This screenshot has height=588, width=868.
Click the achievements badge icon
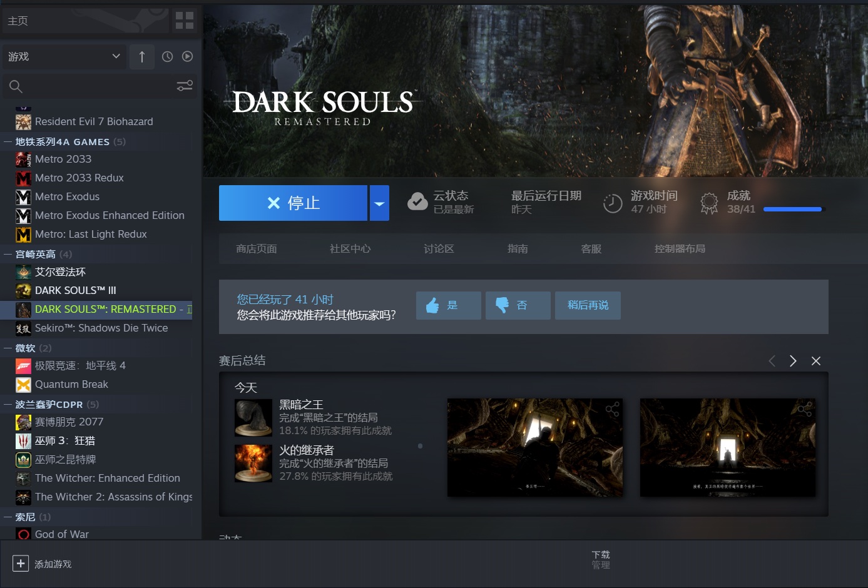[709, 203]
